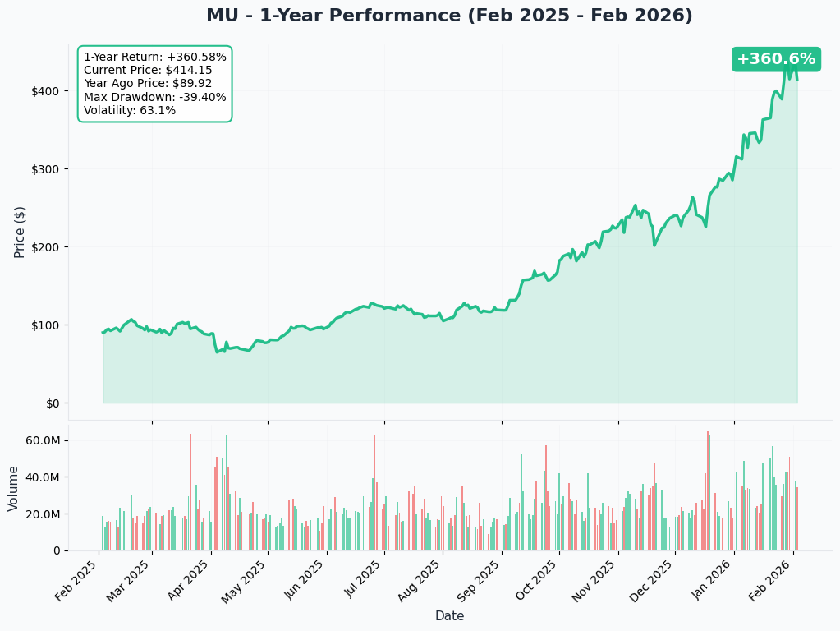This screenshot has width=840, height=631.
Task: Click the 60.0M volume axis label
Action: (x=44, y=440)
